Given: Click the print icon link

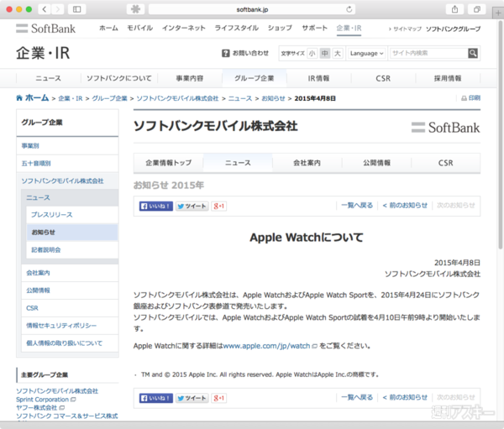Looking at the screenshot, I should 471,97.
